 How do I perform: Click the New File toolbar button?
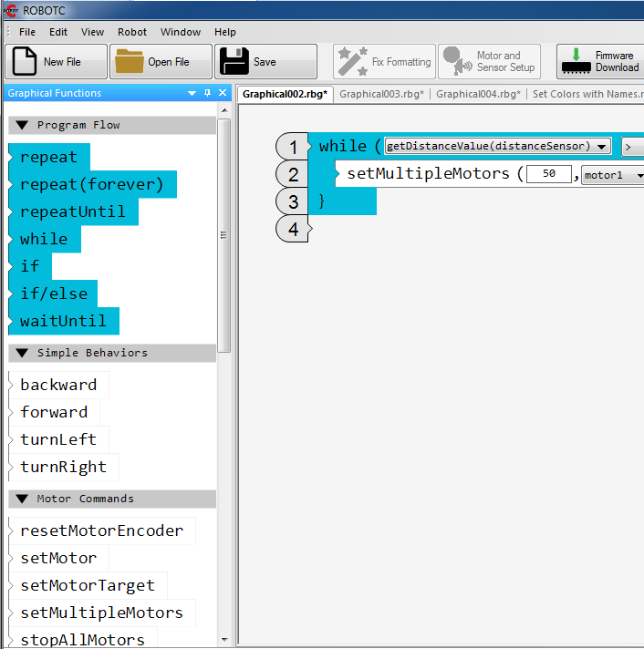click(56, 62)
